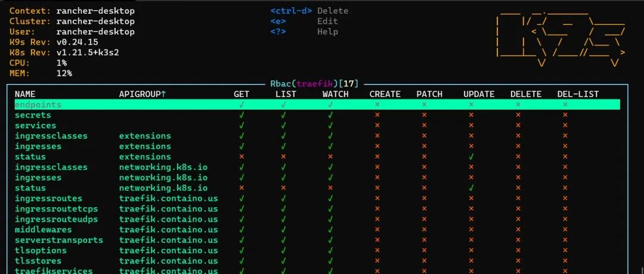Select ingressclasses row in extensions group

pos(317,136)
